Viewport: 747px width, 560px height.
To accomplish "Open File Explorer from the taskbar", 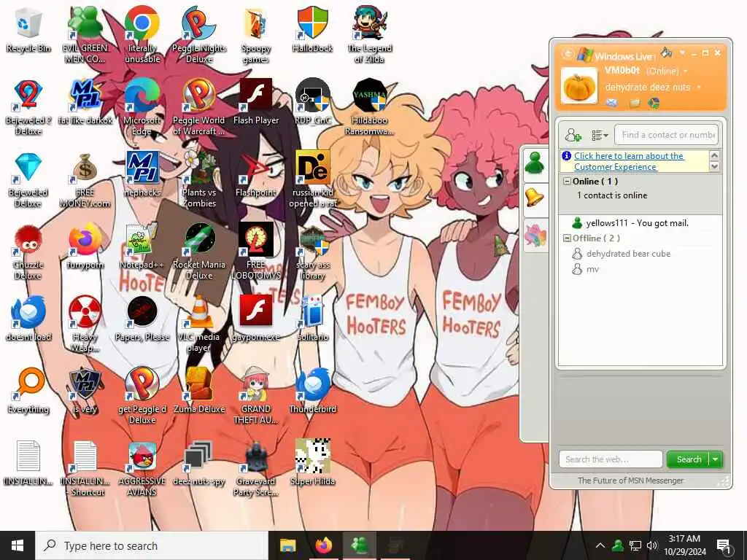I will click(x=287, y=545).
